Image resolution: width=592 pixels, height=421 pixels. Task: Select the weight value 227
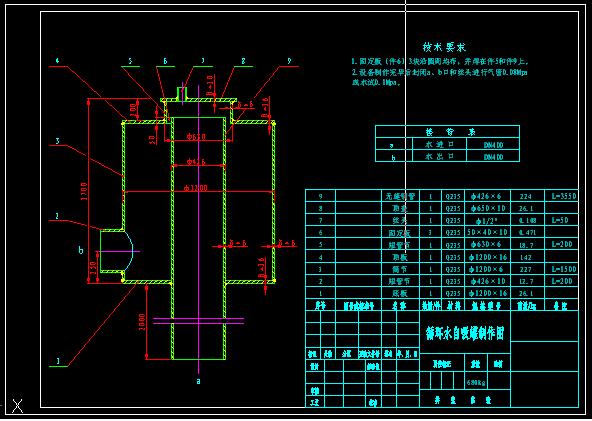(525, 270)
